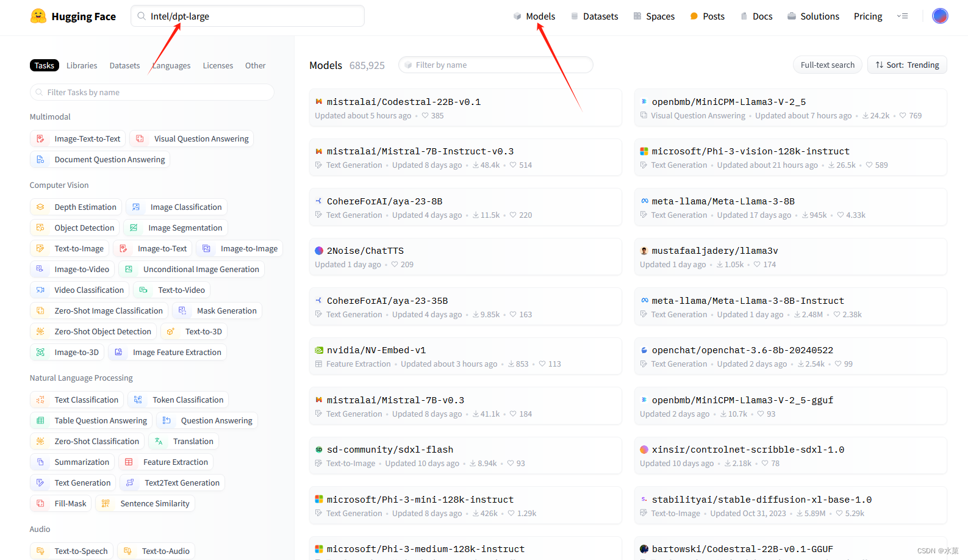The width and height of the screenshot is (968, 560).
Task: Select the Visual Question Answering task filter
Action: click(x=192, y=138)
